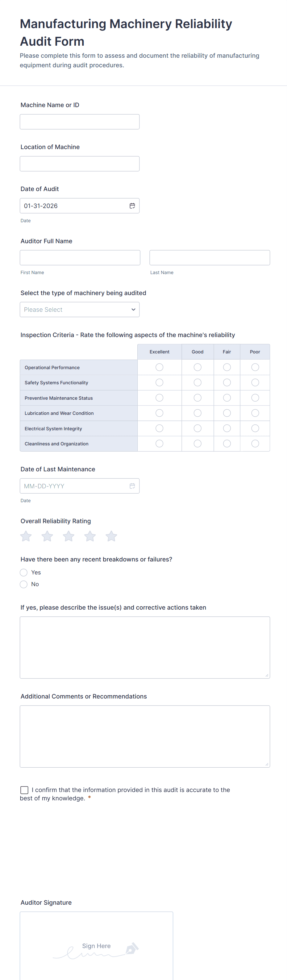Click the Additional Comments text area
This screenshot has width=287, height=980.
145,736
